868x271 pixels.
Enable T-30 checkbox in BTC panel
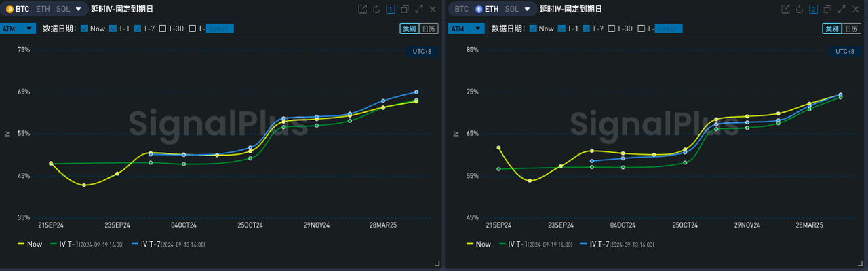pos(163,29)
